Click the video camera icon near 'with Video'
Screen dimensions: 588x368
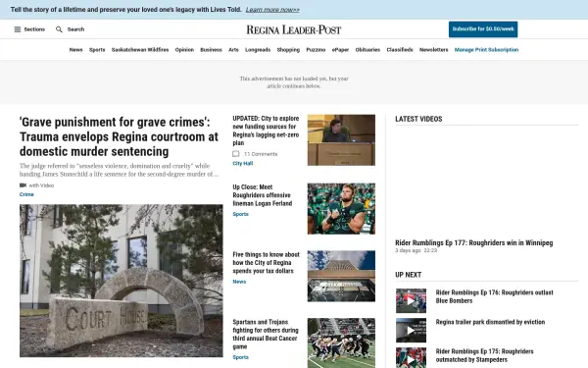pyautogui.click(x=23, y=185)
